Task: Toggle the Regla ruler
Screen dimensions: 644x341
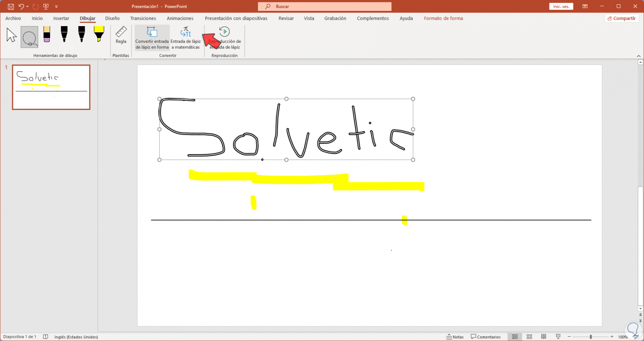Action: point(121,35)
